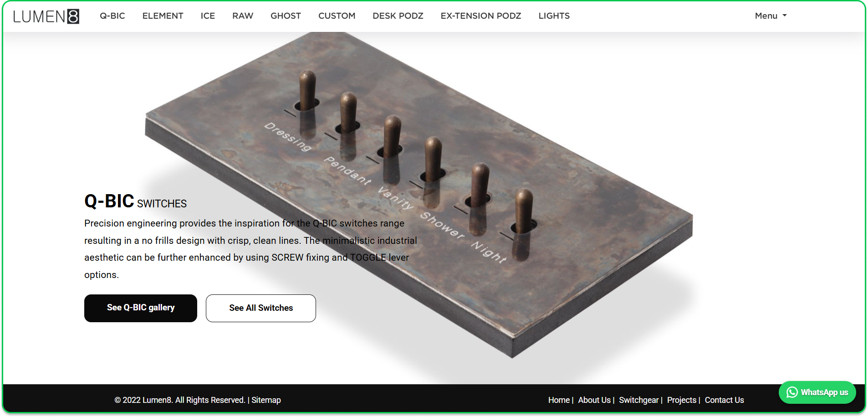Click the See All Switches button
This screenshot has height=417, width=868.
261,308
